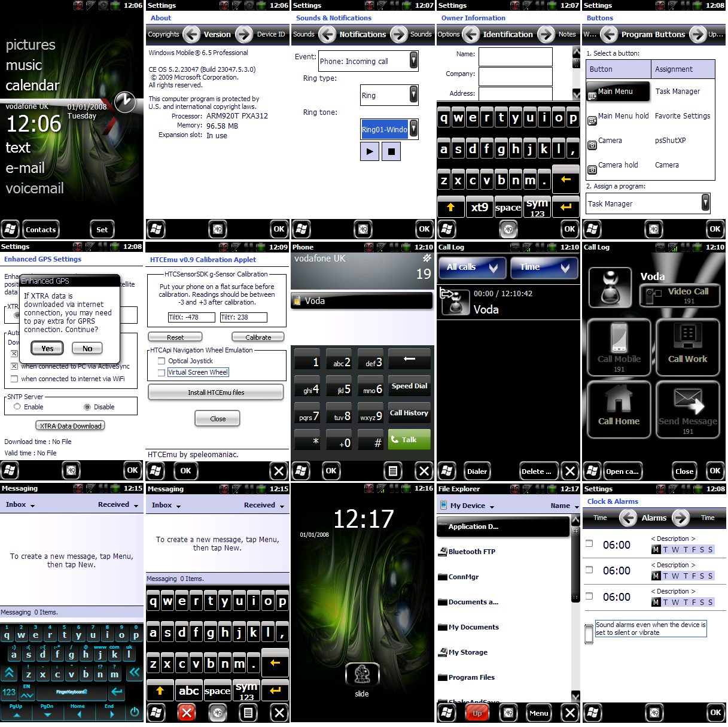Image resolution: width=728 pixels, height=727 pixels.
Task: Expand the Event dropdown list
Action: pos(413,60)
